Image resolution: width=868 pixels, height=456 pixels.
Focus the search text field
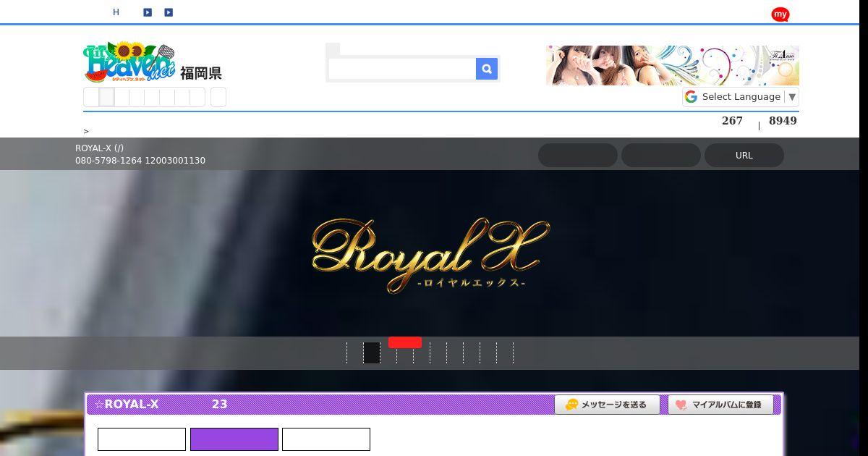pyautogui.click(x=402, y=69)
